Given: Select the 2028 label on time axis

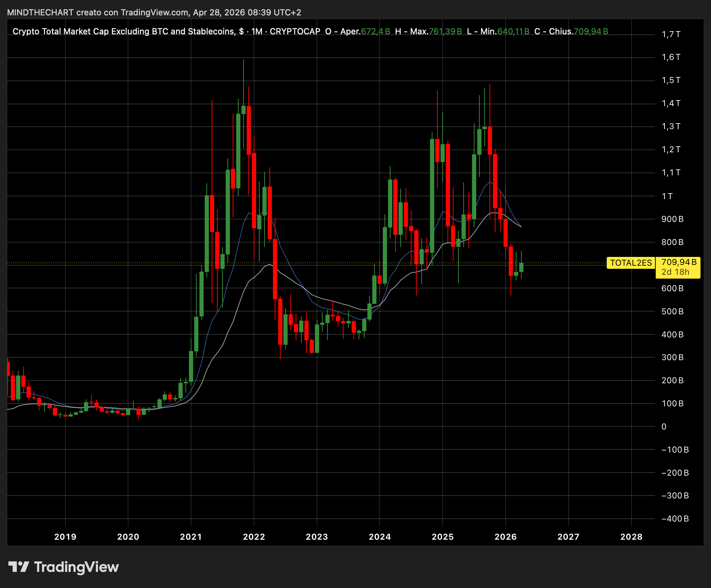Looking at the screenshot, I should [x=631, y=537].
